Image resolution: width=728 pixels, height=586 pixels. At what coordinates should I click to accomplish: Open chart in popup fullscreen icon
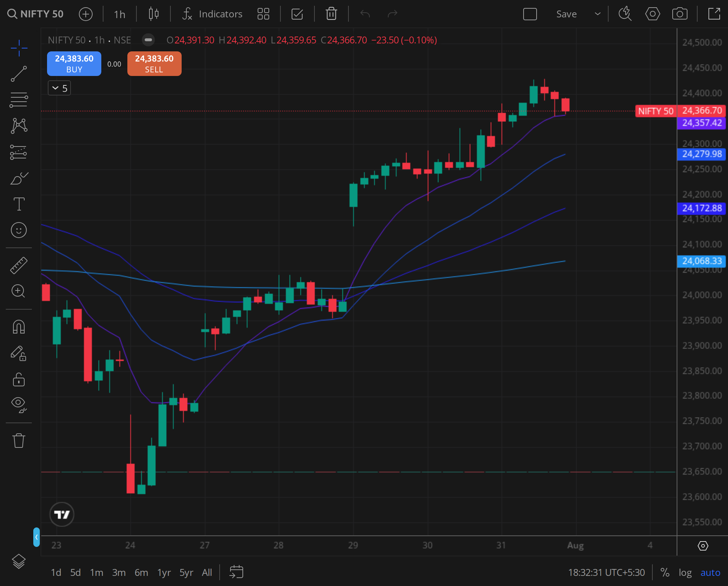click(x=714, y=14)
